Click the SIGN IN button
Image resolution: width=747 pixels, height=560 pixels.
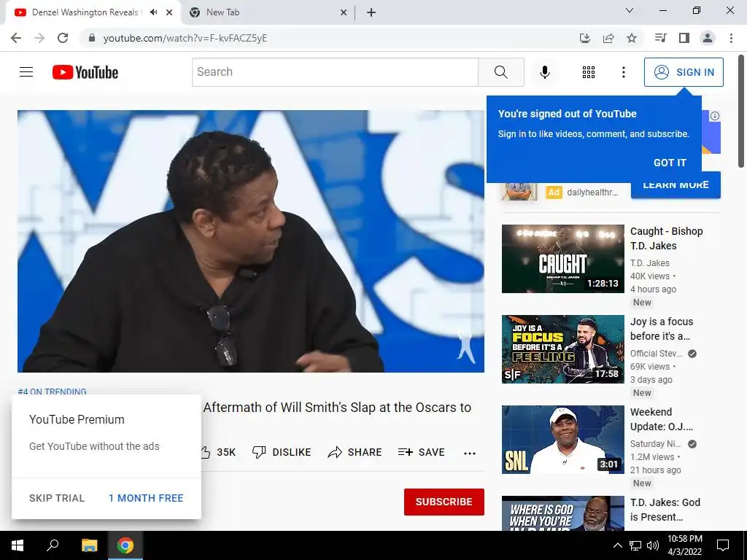tap(684, 72)
